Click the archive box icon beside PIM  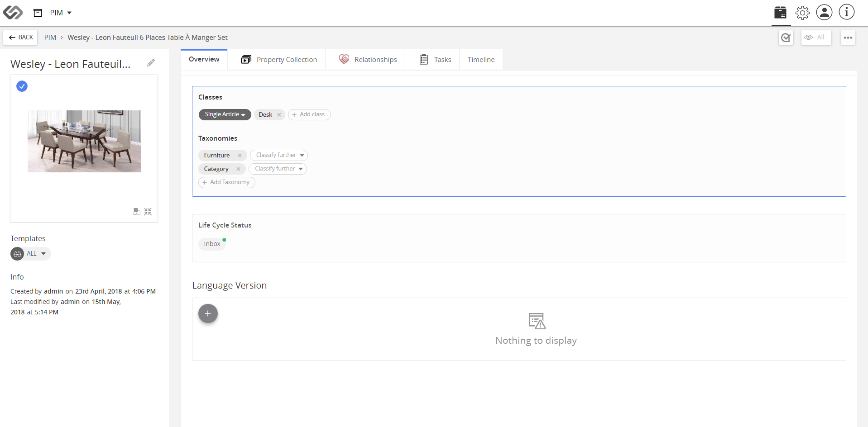(38, 13)
